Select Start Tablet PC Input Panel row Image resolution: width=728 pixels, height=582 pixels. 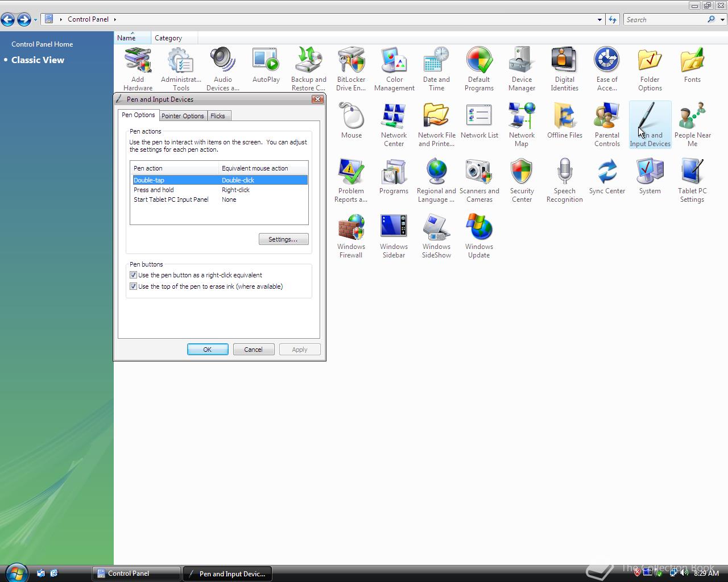click(x=220, y=199)
